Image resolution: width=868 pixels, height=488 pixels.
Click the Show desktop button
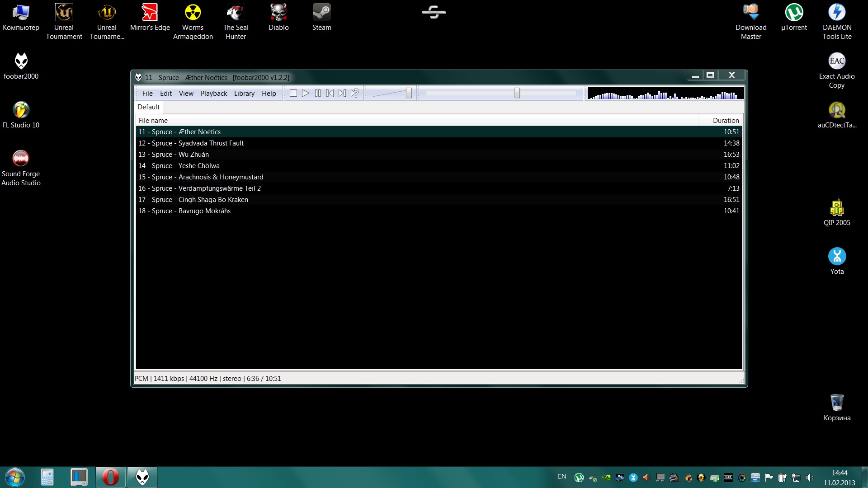(864, 477)
